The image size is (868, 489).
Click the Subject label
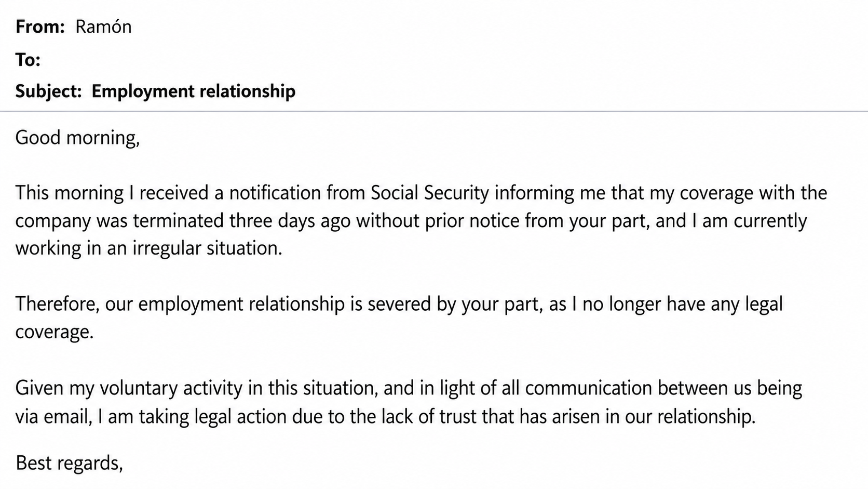pos(49,91)
